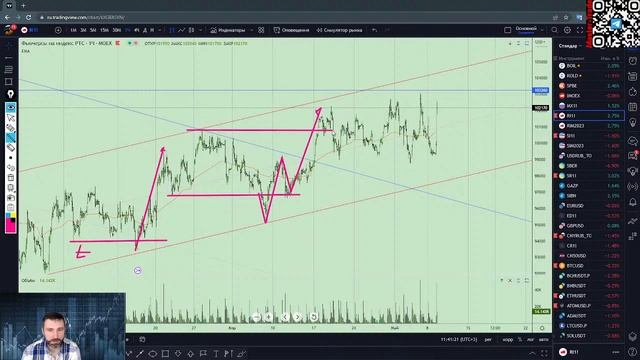640x360 pixels.
Task: Open the layout selector rectangle icon
Action: coord(507,30)
